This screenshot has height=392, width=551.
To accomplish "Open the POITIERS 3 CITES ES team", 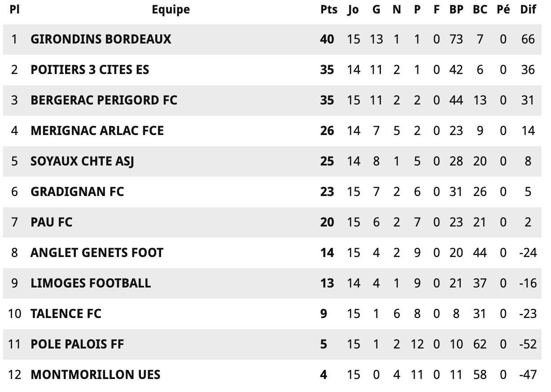I will pyautogui.click(x=90, y=70).
